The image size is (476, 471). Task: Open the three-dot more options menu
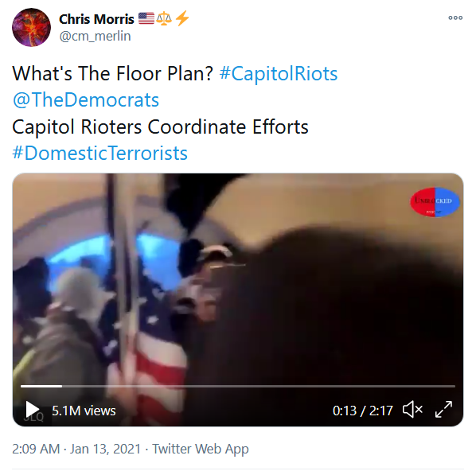click(x=455, y=18)
